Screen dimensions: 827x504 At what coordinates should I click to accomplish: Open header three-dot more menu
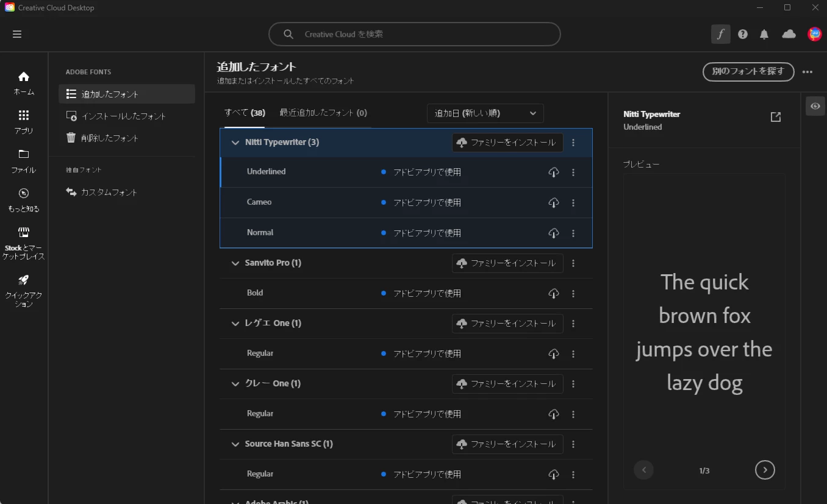807,72
